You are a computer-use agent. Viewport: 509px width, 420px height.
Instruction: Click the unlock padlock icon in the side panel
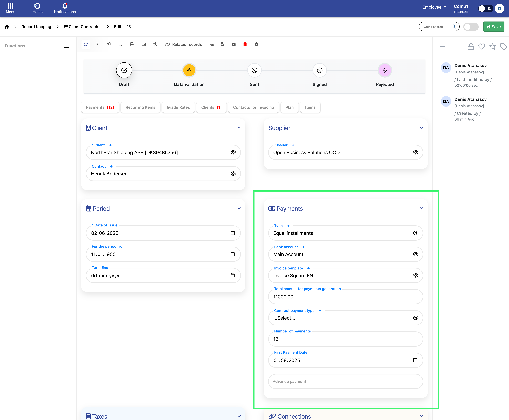click(x=471, y=46)
